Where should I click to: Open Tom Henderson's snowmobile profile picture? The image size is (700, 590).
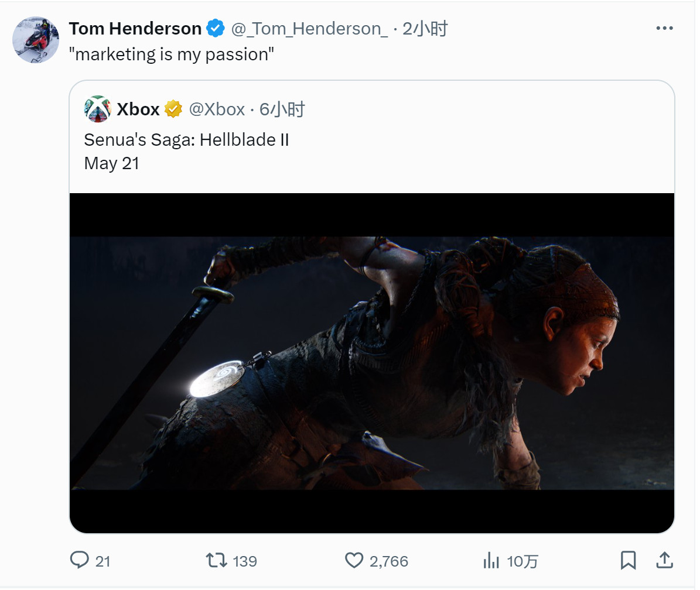pos(36,40)
